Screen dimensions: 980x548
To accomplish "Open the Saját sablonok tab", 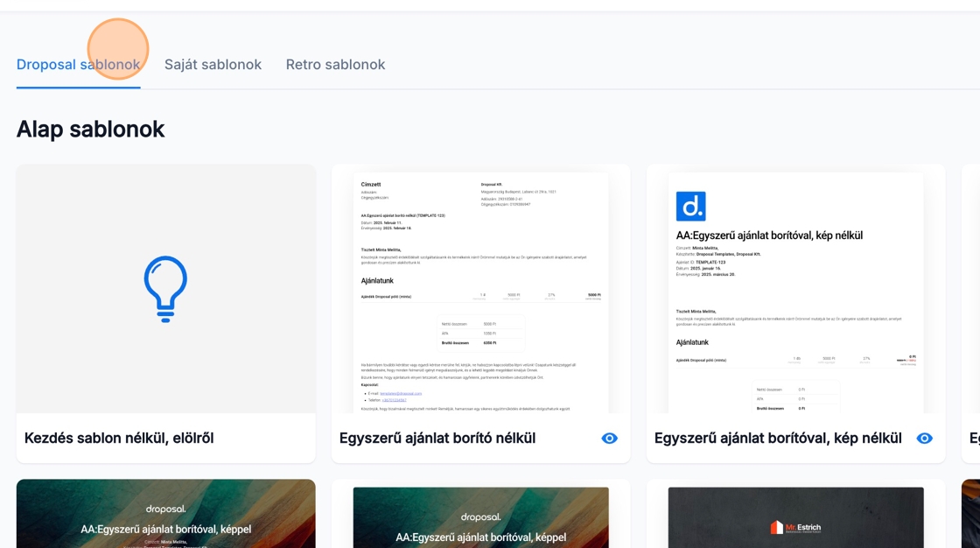I will pos(213,65).
